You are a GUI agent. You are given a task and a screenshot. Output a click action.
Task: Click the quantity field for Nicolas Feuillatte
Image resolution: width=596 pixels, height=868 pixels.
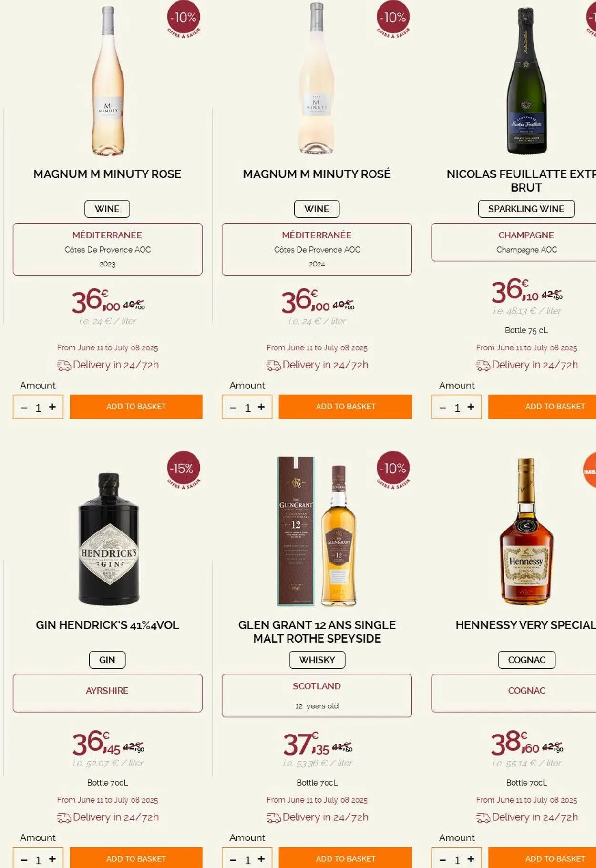[x=457, y=407]
